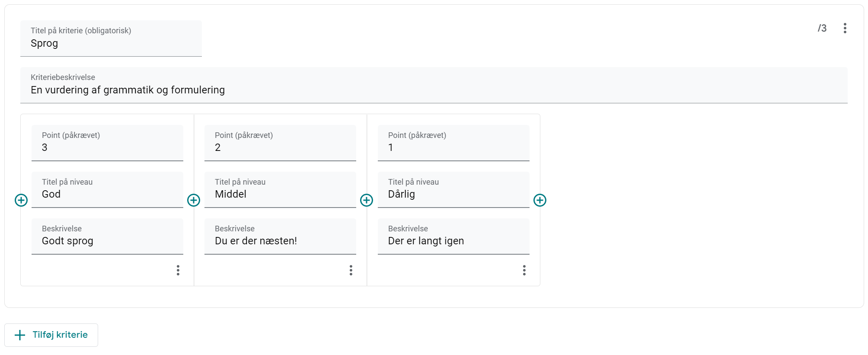
Task: Edit the level title Dårlig
Action: tap(453, 194)
